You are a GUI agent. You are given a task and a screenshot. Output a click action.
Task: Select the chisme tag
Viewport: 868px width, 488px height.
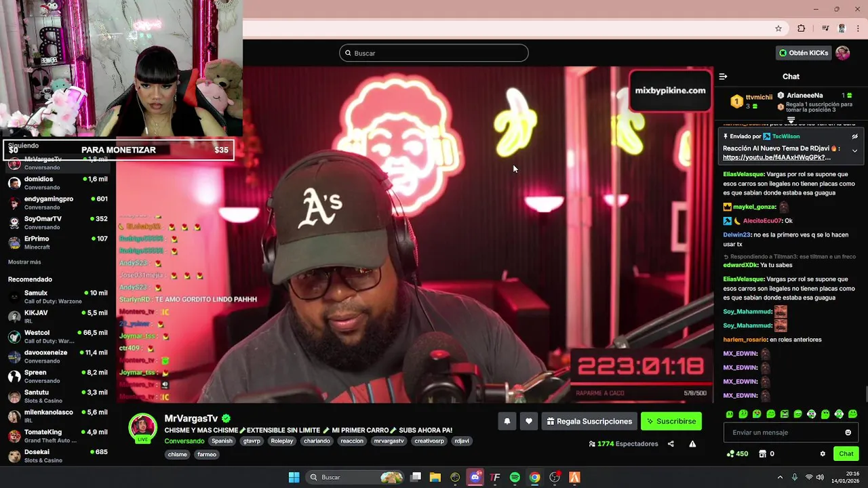coord(177,454)
